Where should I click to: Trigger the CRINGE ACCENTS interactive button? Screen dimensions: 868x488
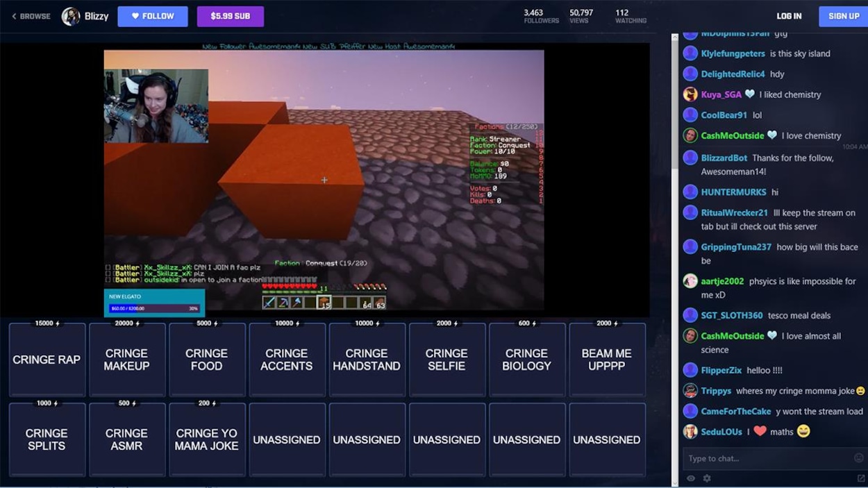click(287, 360)
